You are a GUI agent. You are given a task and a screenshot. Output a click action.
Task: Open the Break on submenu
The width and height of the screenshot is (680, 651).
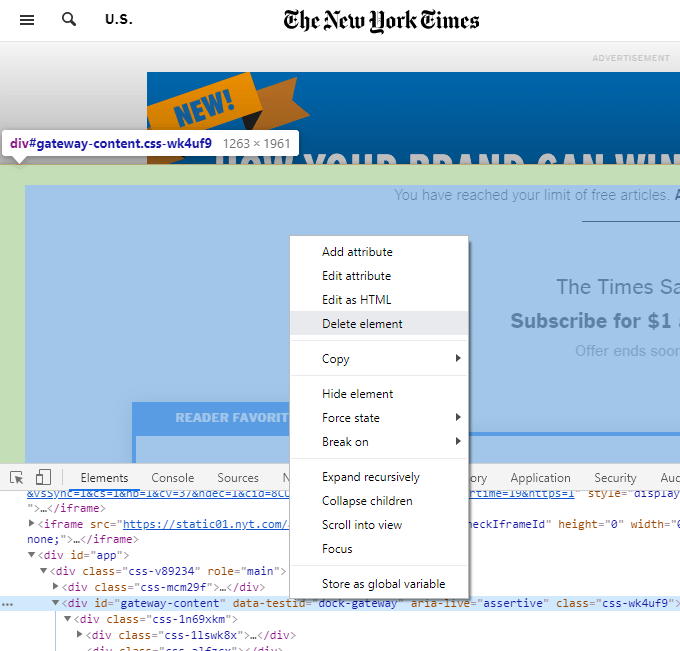[378, 442]
